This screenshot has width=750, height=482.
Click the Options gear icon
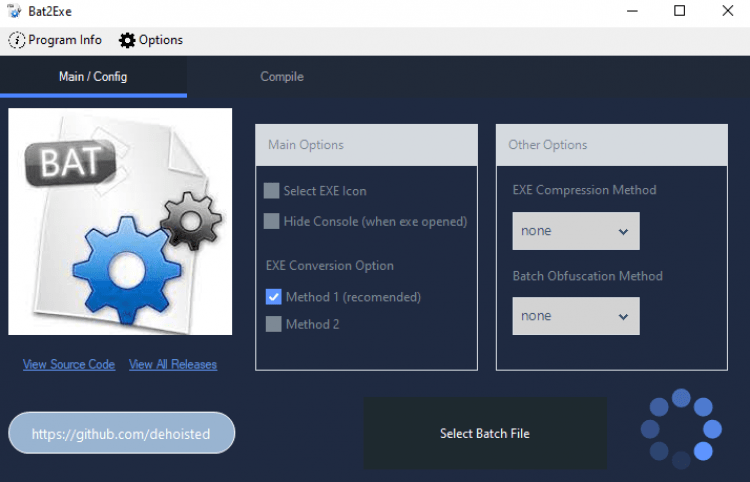coord(127,40)
